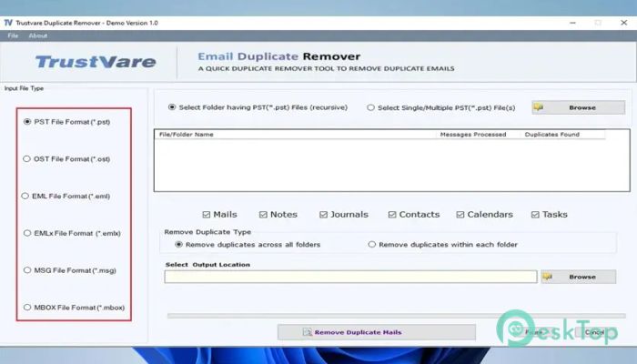
Task: Open the About menu
Action: click(x=38, y=35)
